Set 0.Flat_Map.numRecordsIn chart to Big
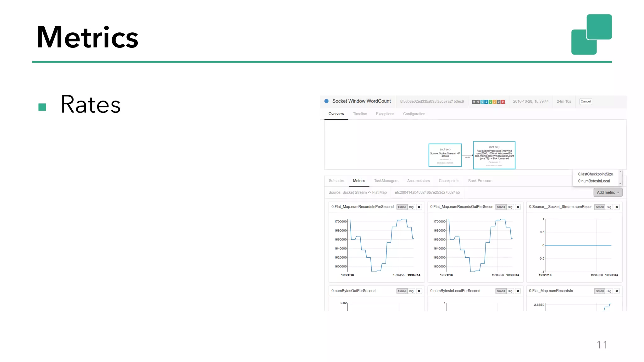The image size is (644, 362). (x=609, y=291)
